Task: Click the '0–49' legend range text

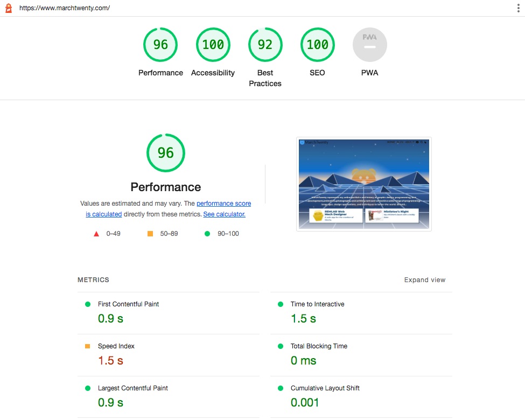Action: pyautogui.click(x=114, y=234)
